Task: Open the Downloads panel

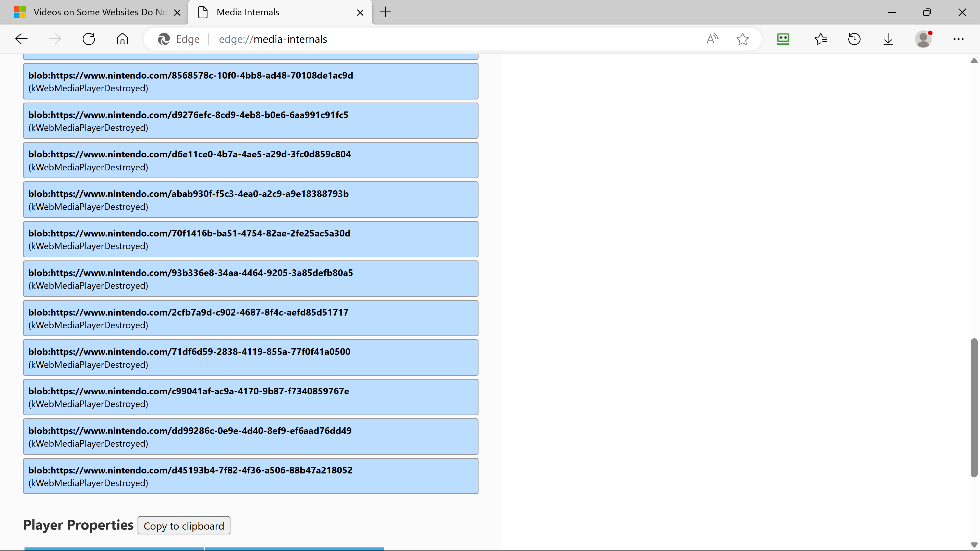Action: [888, 39]
